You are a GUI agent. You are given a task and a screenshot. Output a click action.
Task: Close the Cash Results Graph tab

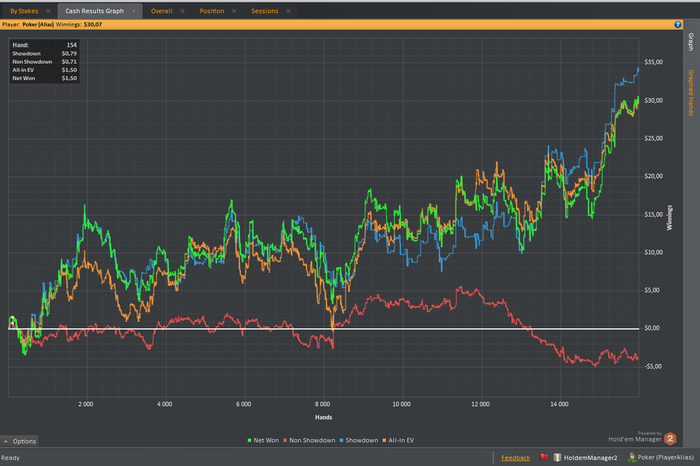[132, 10]
